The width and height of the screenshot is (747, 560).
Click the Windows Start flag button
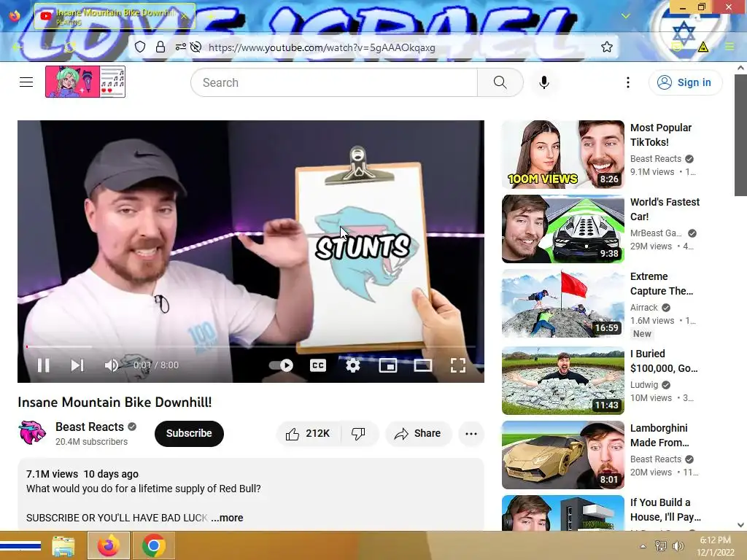20,545
